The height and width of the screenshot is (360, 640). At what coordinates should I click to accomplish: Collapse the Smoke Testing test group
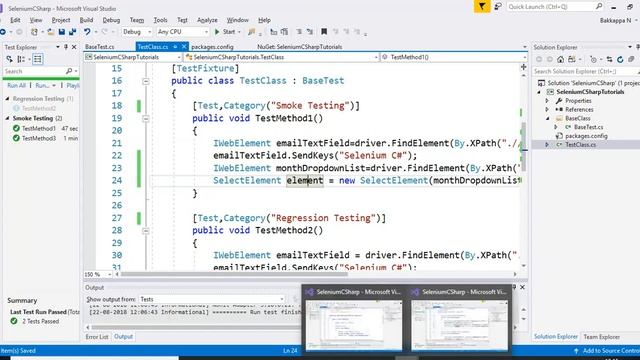(x=7, y=118)
